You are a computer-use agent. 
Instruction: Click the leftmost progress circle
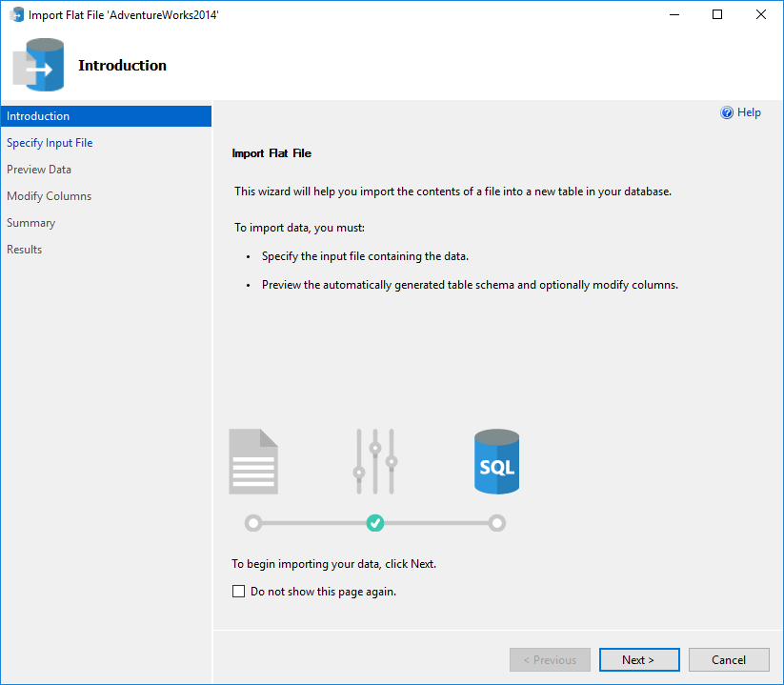tap(252, 523)
